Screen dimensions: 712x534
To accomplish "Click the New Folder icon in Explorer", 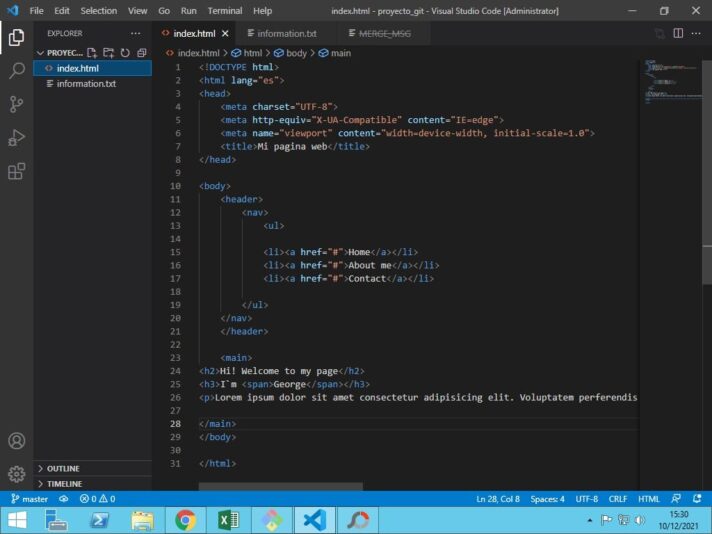I will tap(108, 52).
